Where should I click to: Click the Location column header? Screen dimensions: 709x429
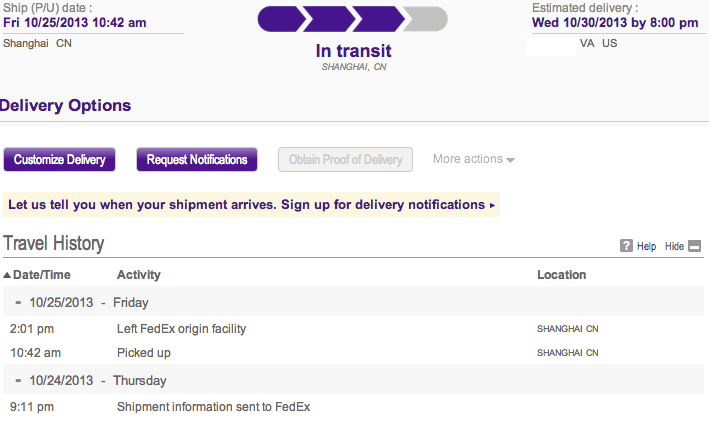click(x=561, y=275)
